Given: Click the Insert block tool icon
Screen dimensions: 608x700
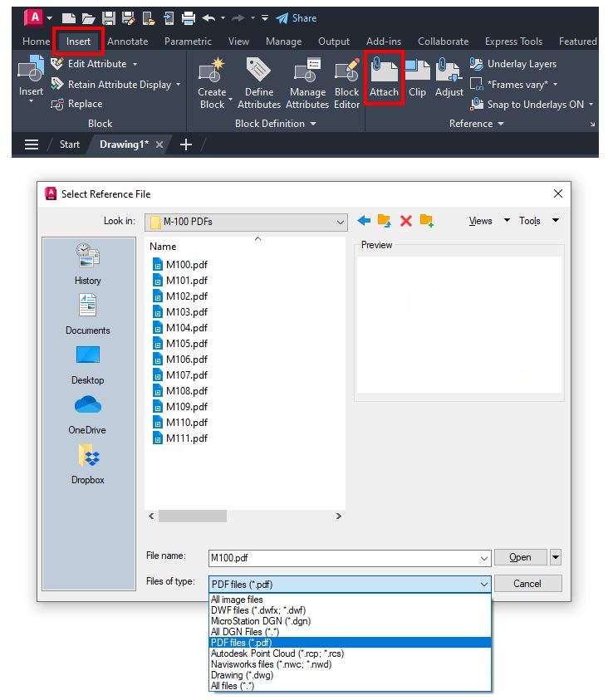Looking at the screenshot, I should pyautogui.click(x=31, y=69).
